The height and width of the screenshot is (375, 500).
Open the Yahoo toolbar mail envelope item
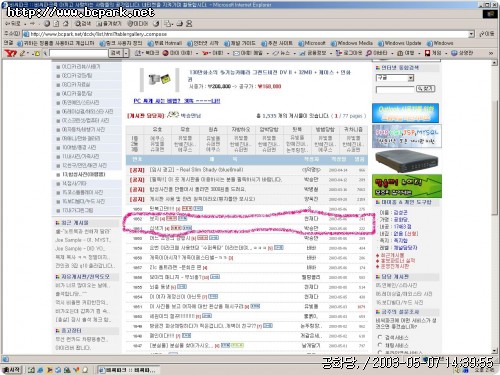point(248,53)
